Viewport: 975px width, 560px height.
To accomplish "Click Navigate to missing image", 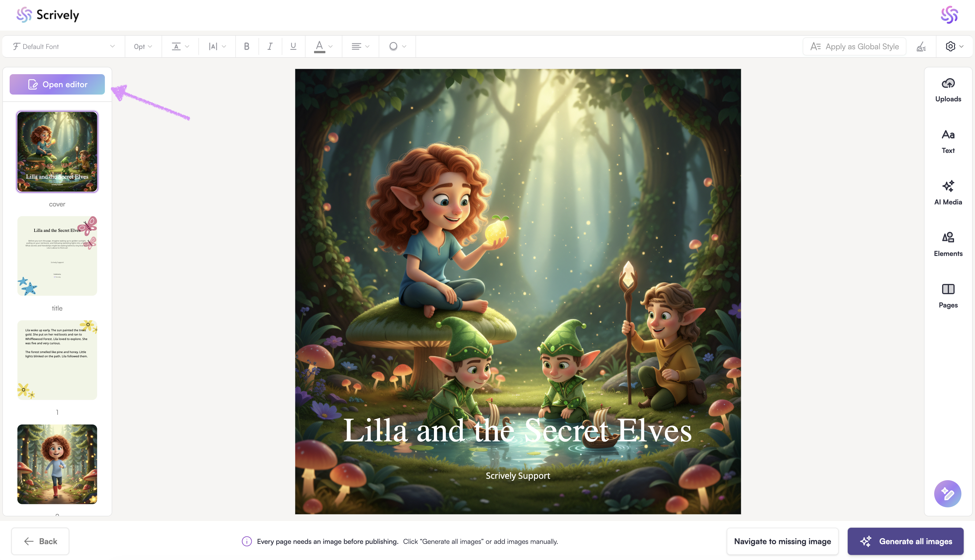I will [782, 541].
